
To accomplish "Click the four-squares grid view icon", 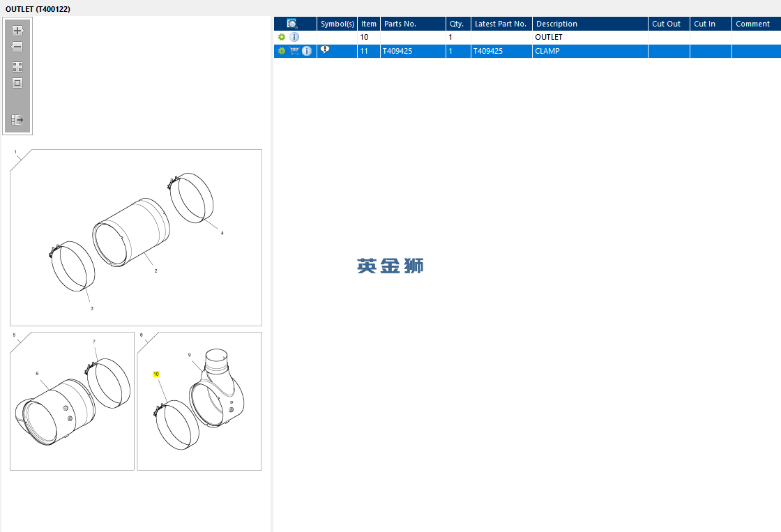I will pyautogui.click(x=17, y=67).
